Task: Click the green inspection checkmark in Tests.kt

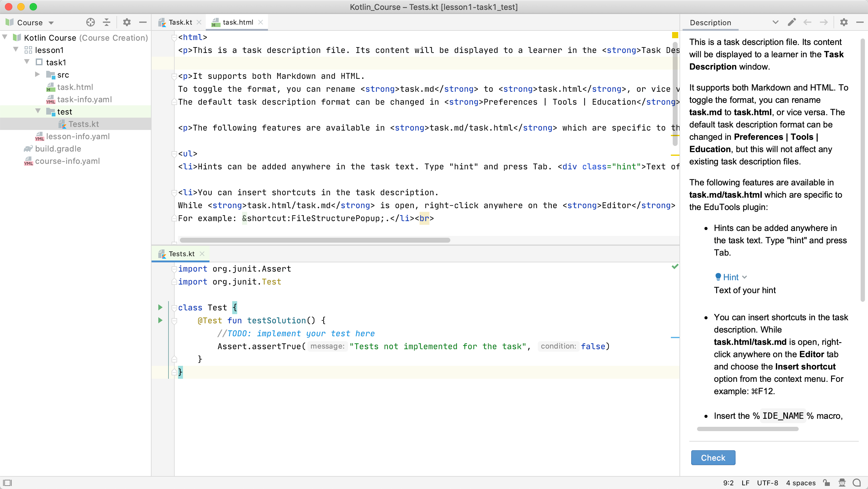Action: (675, 266)
